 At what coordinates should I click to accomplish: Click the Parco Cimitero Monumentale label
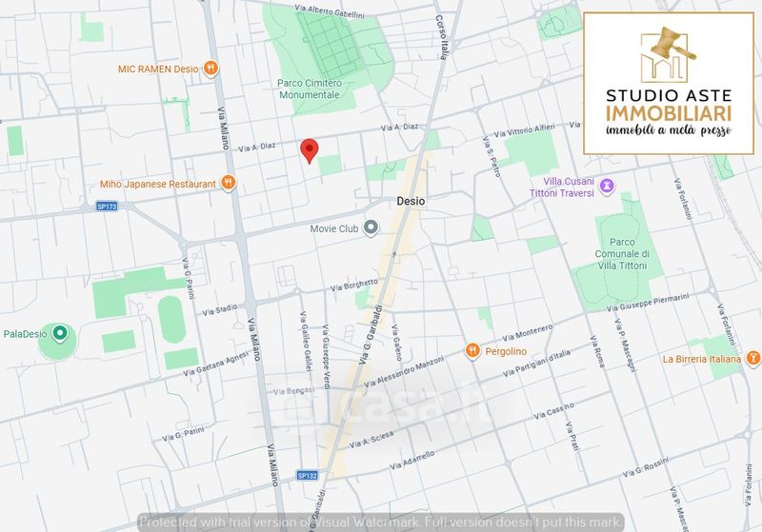tap(309, 89)
